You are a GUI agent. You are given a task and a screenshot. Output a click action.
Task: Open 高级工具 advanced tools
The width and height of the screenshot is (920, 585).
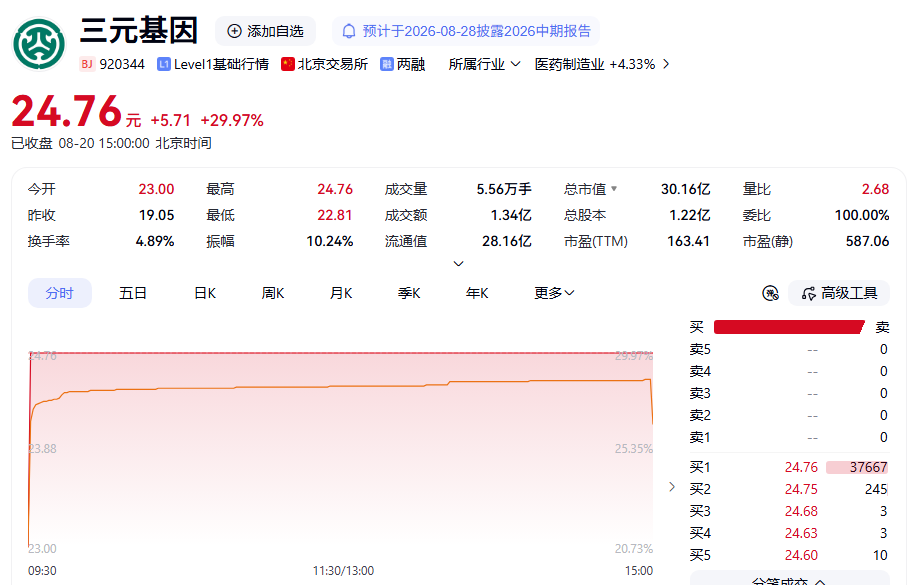[x=839, y=293]
